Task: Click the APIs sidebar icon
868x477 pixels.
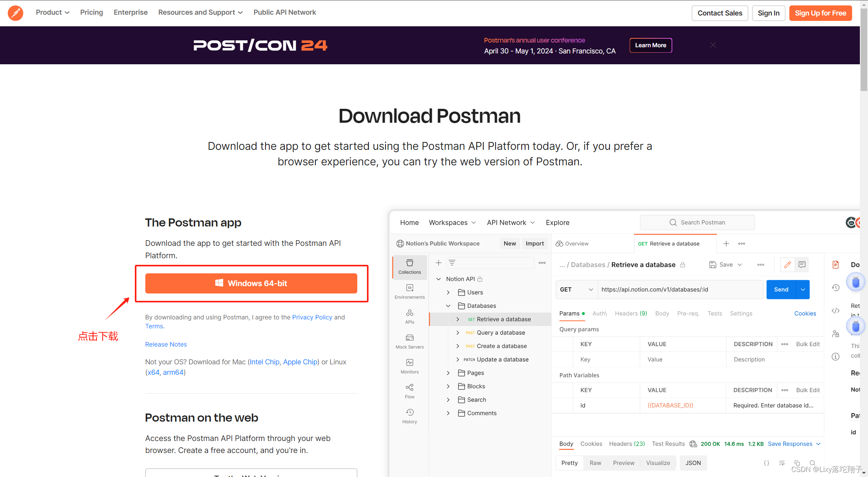Action: tap(410, 316)
